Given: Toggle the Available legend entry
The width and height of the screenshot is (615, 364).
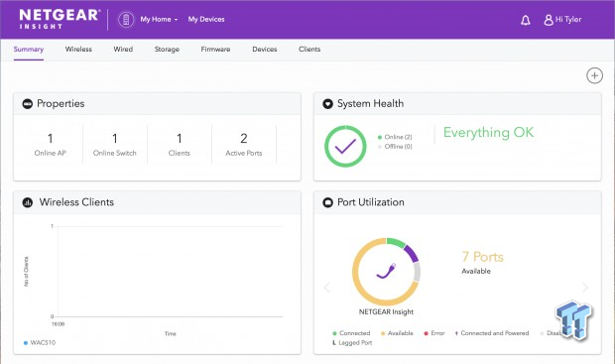Looking at the screenshot, I should pyautogui.click(x=397, y=333).
